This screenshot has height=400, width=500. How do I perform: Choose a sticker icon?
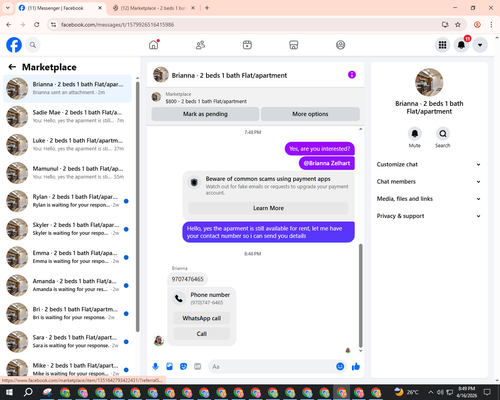[x=183, y=367]
